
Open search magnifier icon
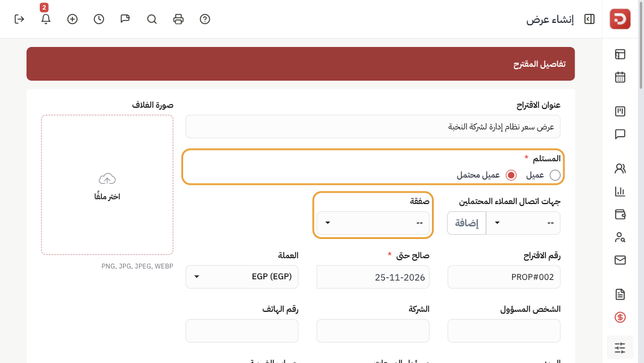click(152, 19)
